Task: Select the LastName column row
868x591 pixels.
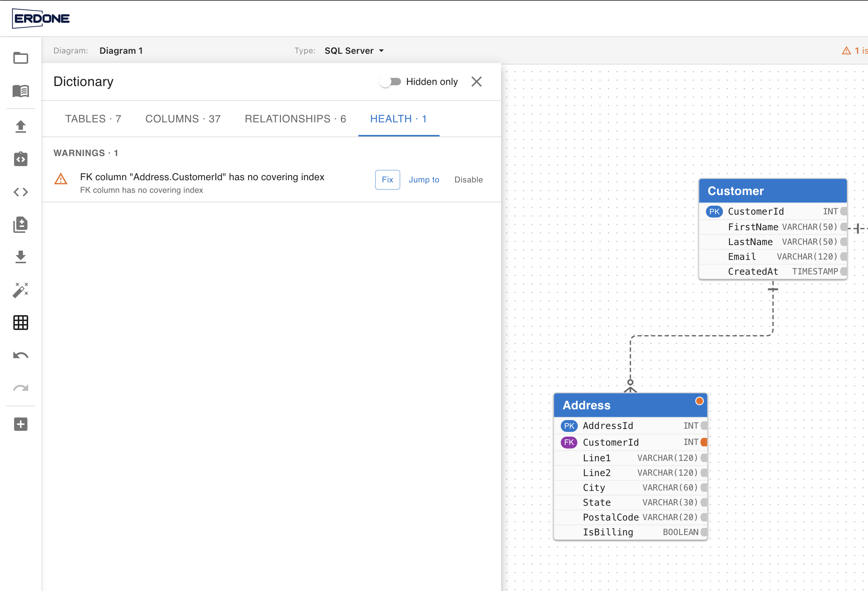Action: tap(773, 242)
